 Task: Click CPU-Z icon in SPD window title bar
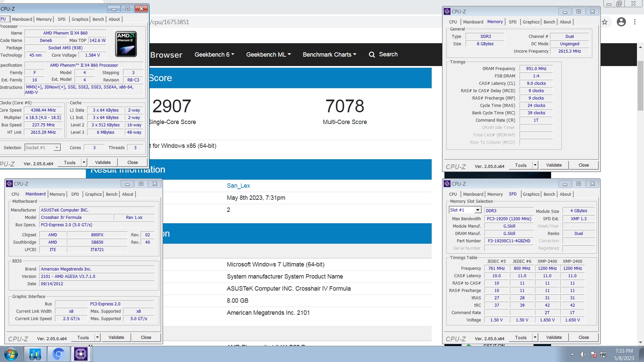pos(447,184)
